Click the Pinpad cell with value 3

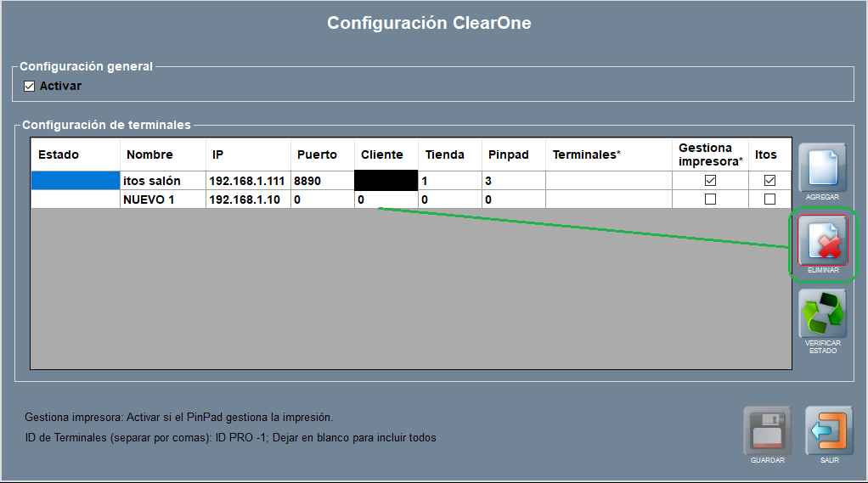(x=513, y=181)
